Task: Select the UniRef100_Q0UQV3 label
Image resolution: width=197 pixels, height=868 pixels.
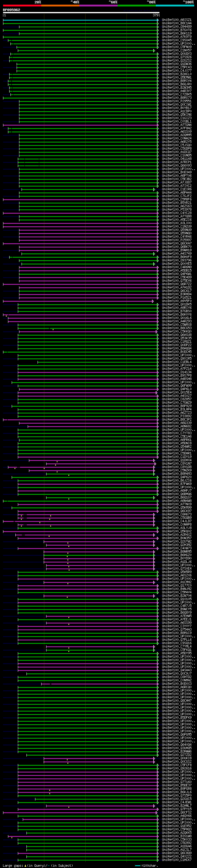Action: tap(177, 54)
